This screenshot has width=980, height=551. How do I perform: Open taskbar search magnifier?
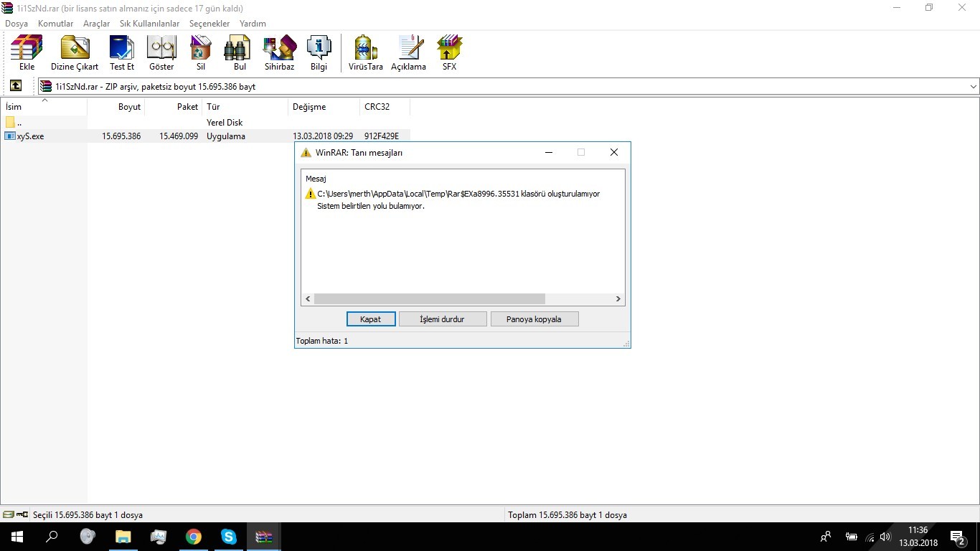(x=52, y=537)
